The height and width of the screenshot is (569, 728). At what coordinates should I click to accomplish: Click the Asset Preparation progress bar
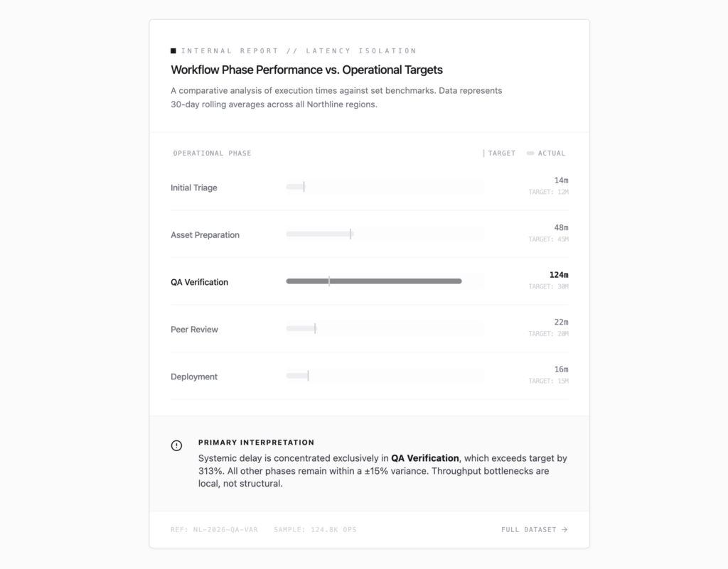tap(385, 234)
